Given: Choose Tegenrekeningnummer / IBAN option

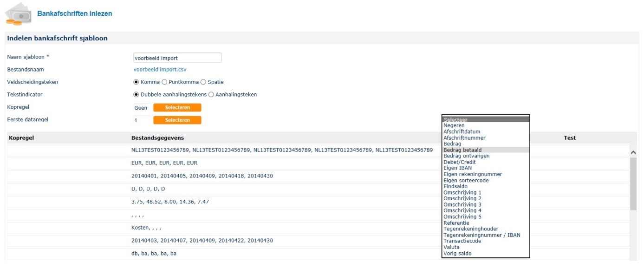Looking at the screenshot, I should tap(481, 235).
